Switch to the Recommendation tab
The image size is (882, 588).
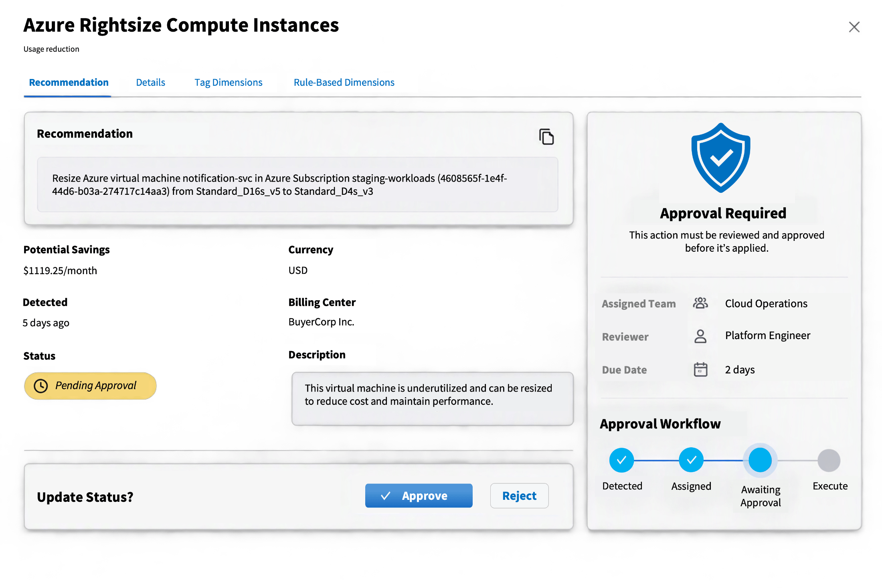tap(69, 83)
